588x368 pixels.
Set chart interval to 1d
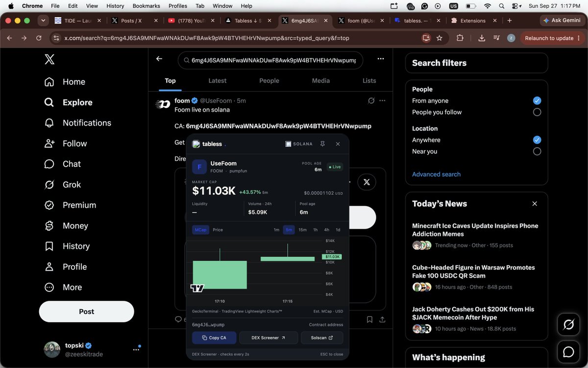338,230
